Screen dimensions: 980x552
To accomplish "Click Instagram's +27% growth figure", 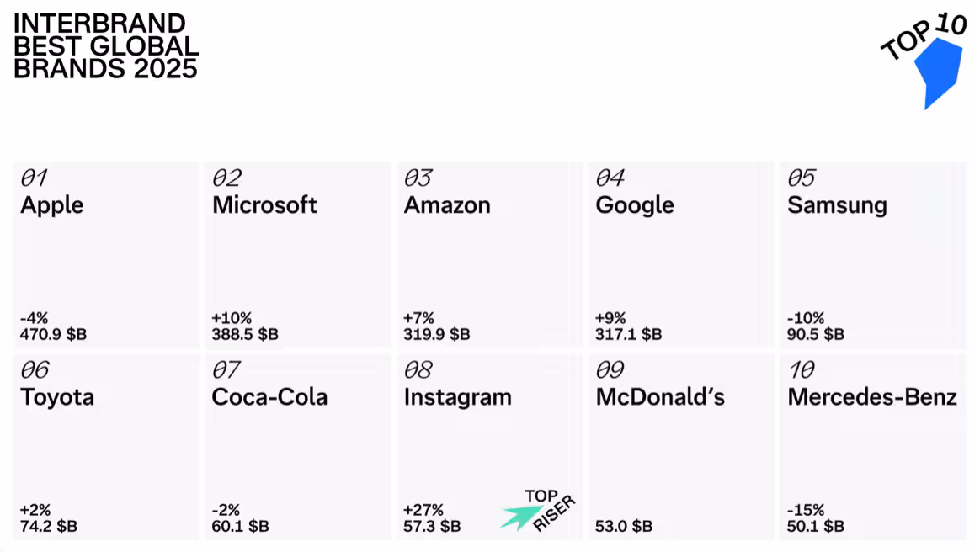I will click(x=423, y=510).
